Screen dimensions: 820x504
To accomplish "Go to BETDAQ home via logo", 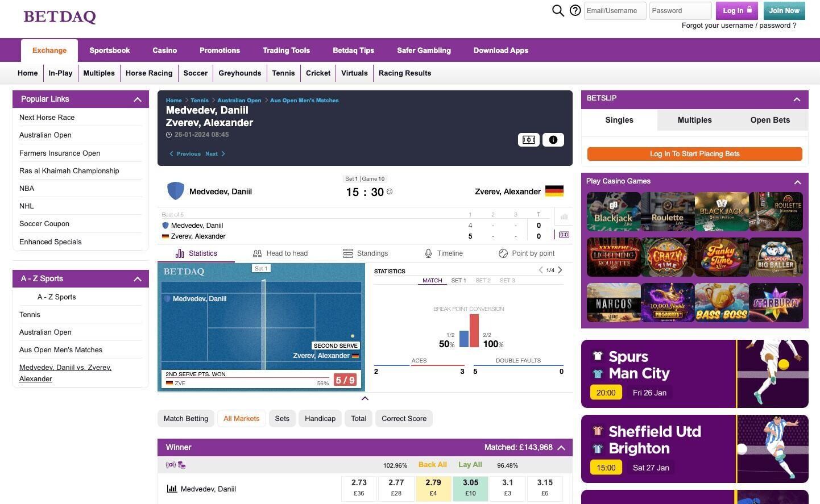I will coord(60,16).
